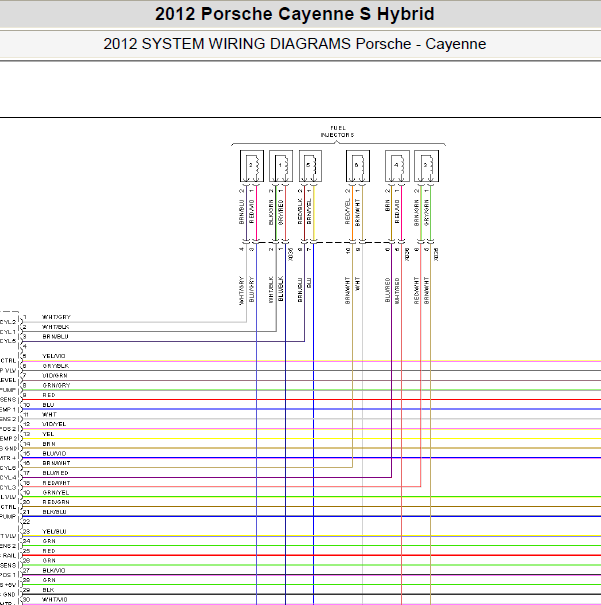The image size is (601, 605).
Task: Click the pin 11 WHT horizontal label
Action: [49, 414]
